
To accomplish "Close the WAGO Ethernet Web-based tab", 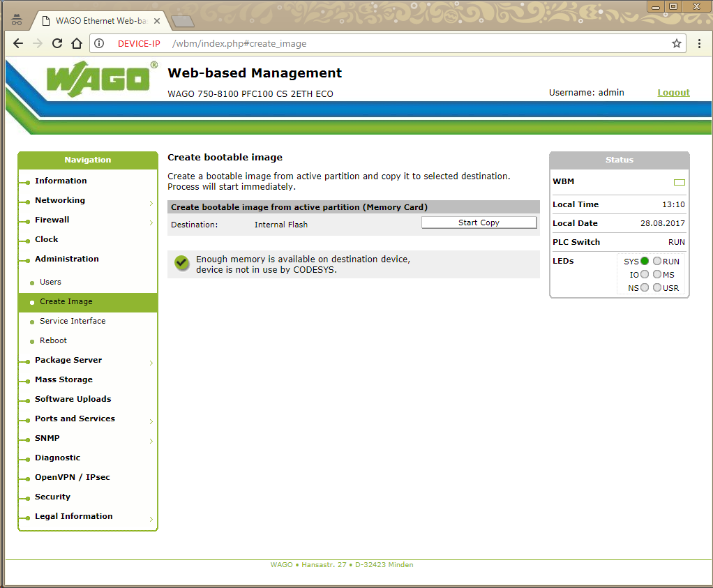I will [x=157, y=21].
